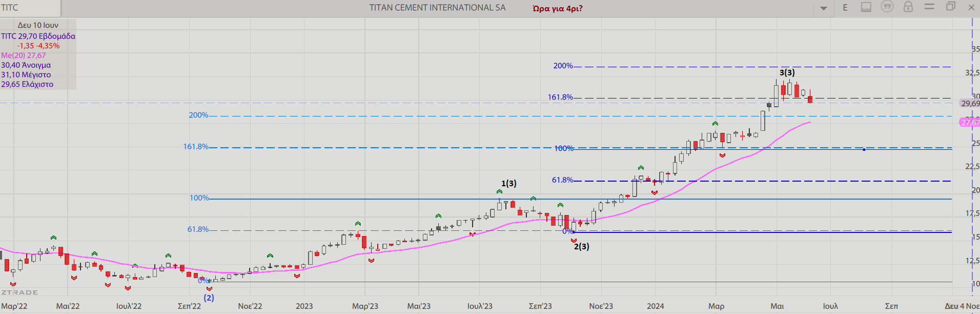This screenshot has width=980, height=314.
Task: Select the Me(20) 27,67 moving average label
Action: point(23,55)
